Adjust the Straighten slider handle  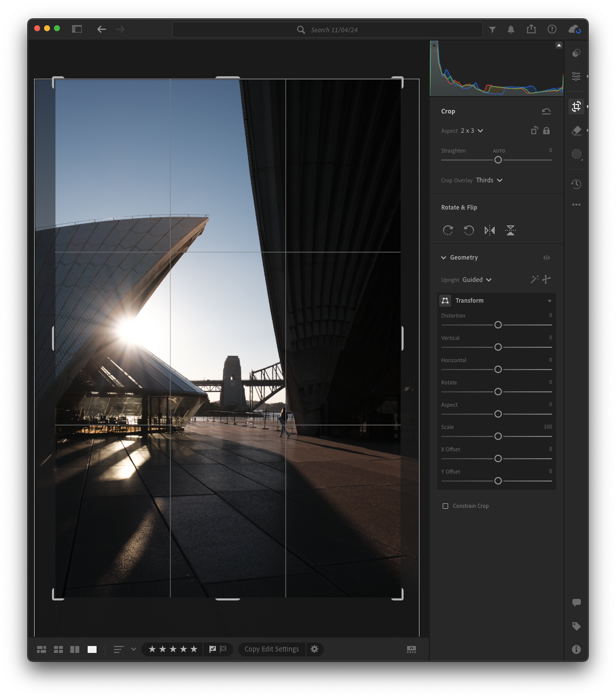point(498,160)
